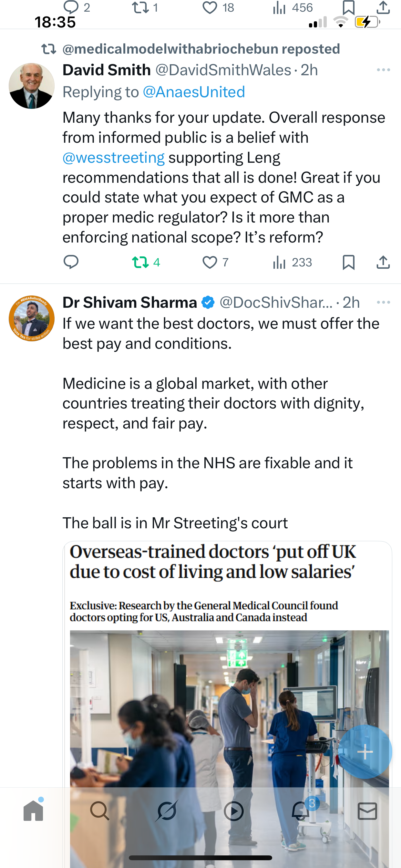Bookmark David Smith's tweet
Image resolution: width=401 pixels, height=868 pixels.
(348, 262)
